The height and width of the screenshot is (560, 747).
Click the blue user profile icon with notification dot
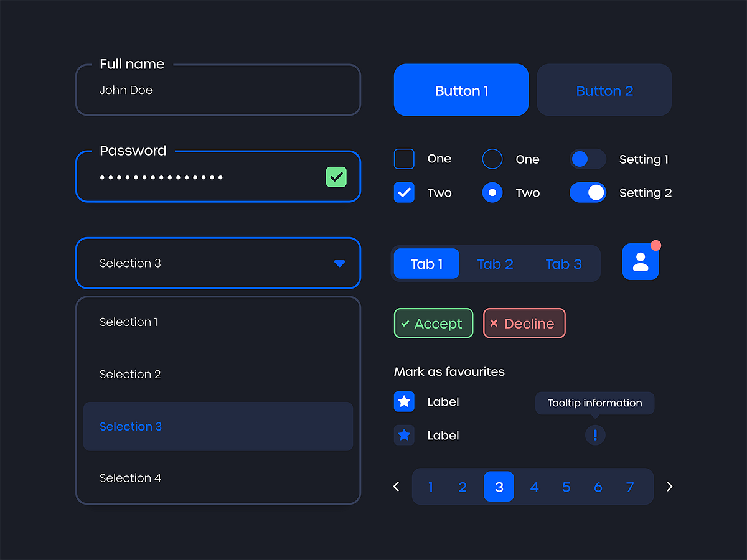coord(641,261)
